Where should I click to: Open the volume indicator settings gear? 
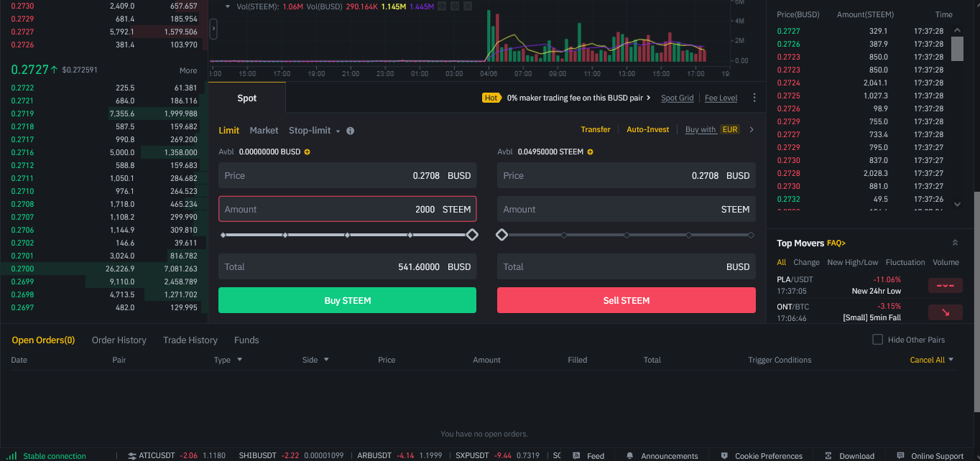click(455, 6)
